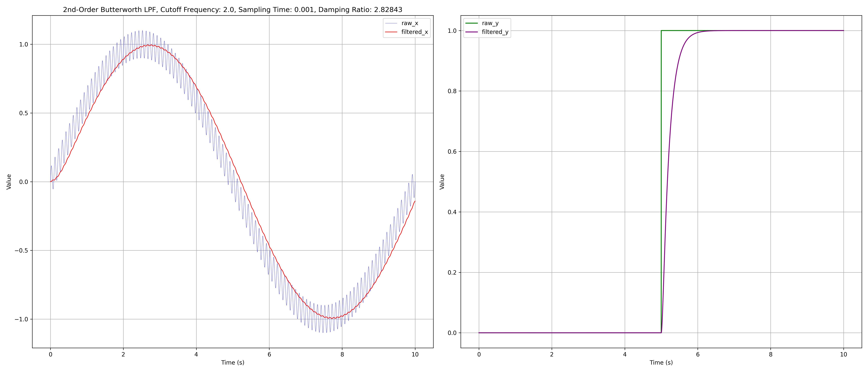Viewport: 868px width, 372px height.
Task: Click the 0.6 y-axis tick on right plot
Action: tap(452, 152)
